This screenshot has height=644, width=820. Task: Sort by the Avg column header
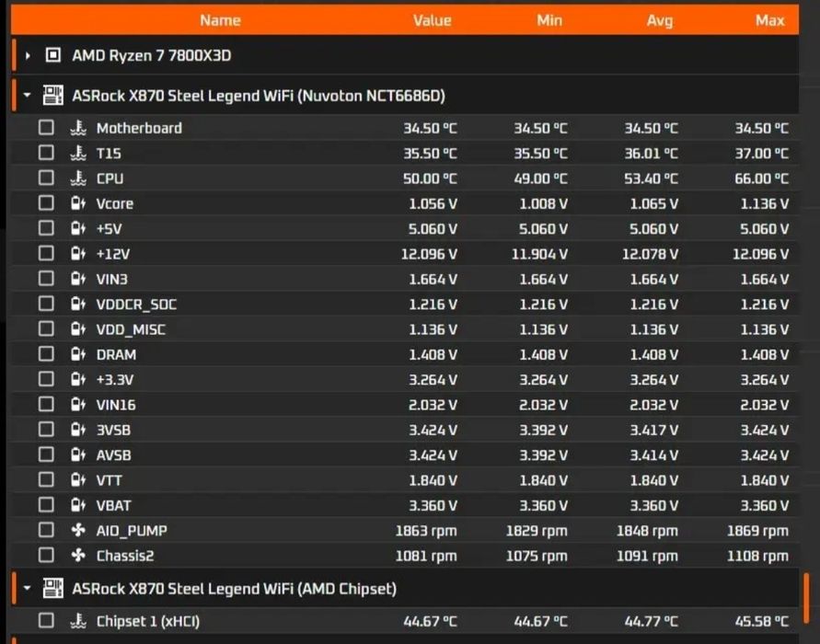(660, 20)
